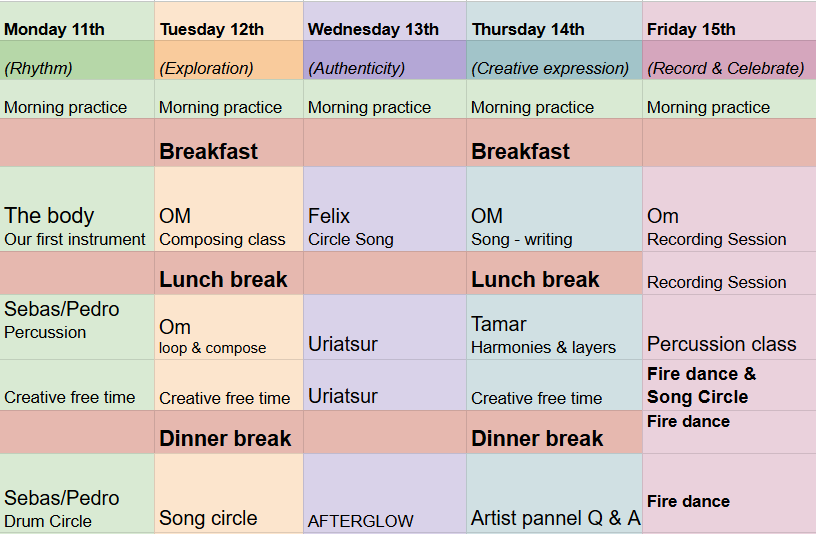Click Tuesday's Dinner break cell
This screenshot has width=816, height=534.
click(x=229, y=432)
